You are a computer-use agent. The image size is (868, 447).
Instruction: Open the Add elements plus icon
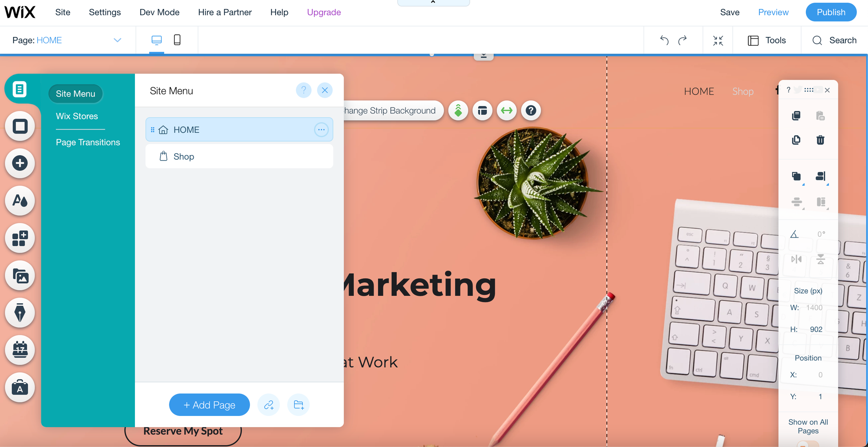20,163
